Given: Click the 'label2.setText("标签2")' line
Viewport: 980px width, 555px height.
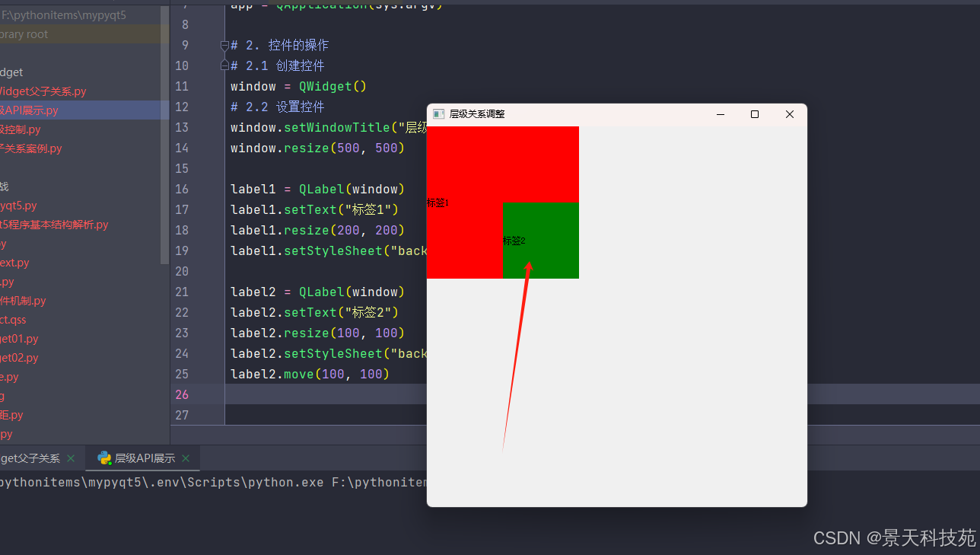Looking at the screenshot, I should pos(314,312).
